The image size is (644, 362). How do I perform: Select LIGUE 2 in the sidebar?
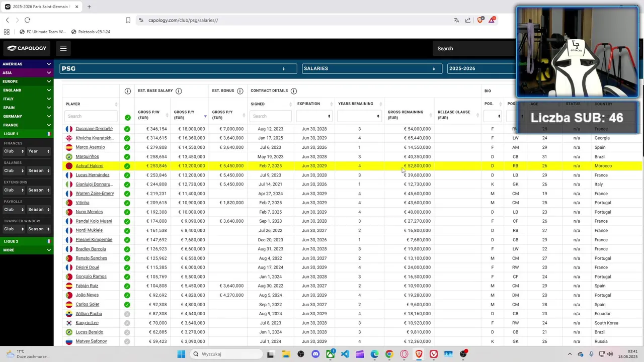coord(27,241)
